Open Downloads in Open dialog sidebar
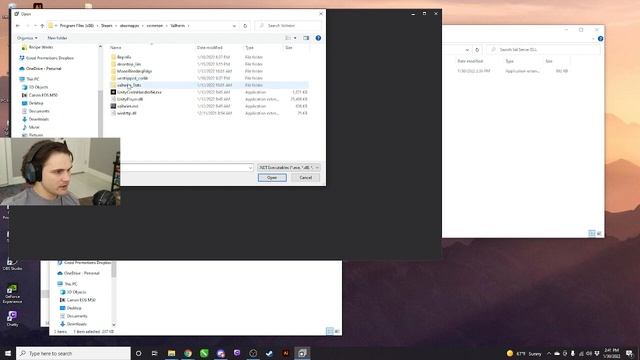The height and width of the screenshot is (360, 640). (39, 119)
